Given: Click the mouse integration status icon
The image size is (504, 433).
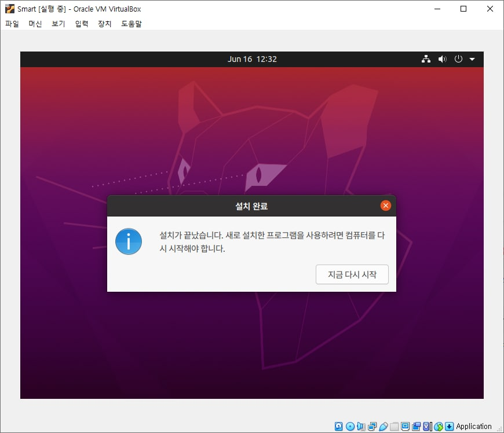Looking at the screenshot, I should [439, 426].
